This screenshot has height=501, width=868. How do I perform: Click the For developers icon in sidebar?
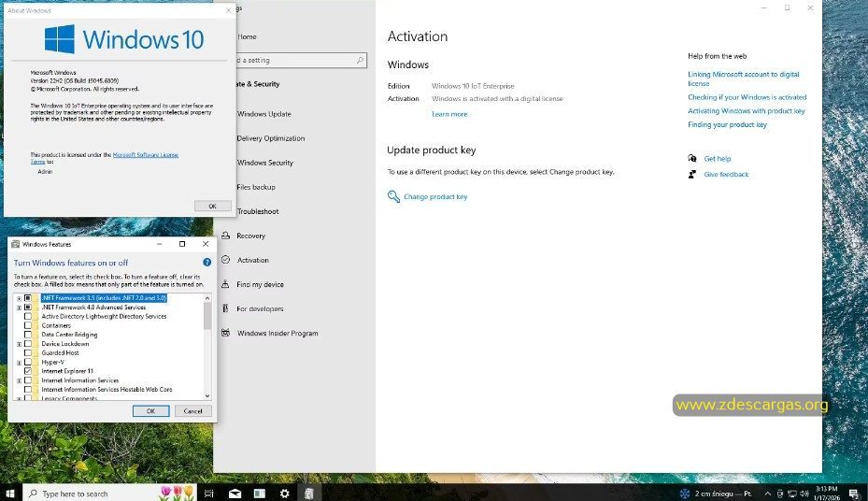[225, 308]
